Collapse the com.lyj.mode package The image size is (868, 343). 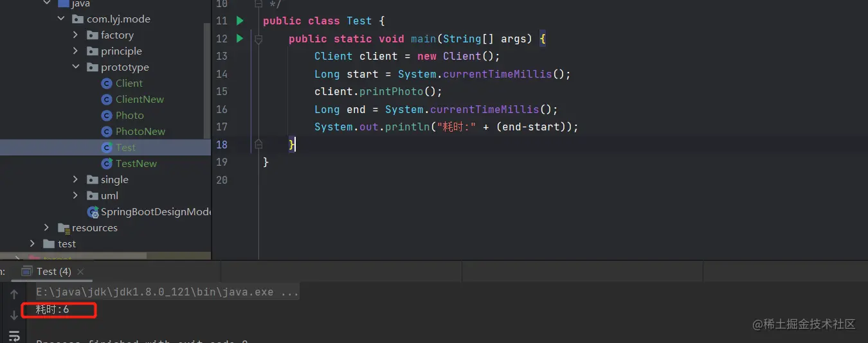click(x=61, y=19)
